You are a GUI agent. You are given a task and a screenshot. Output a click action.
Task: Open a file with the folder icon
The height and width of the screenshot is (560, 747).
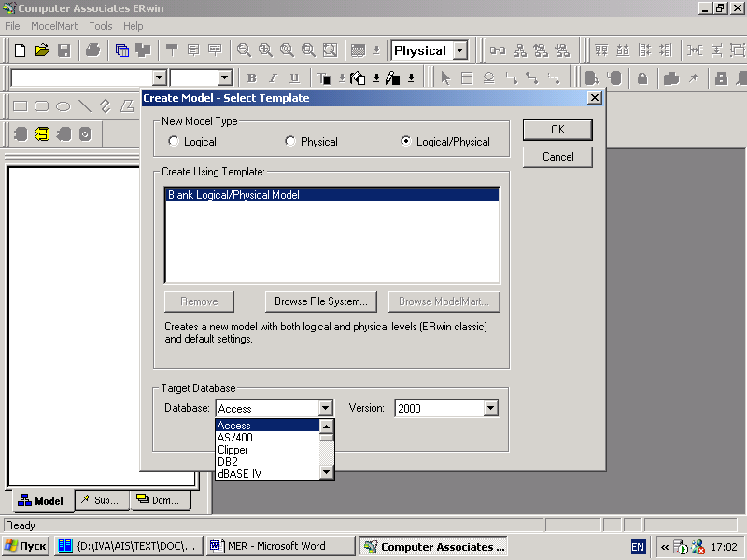coord(42,50)
